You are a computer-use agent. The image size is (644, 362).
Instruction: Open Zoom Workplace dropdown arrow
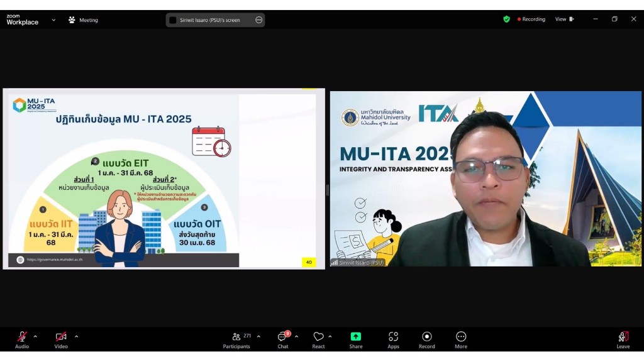[53, 19]
